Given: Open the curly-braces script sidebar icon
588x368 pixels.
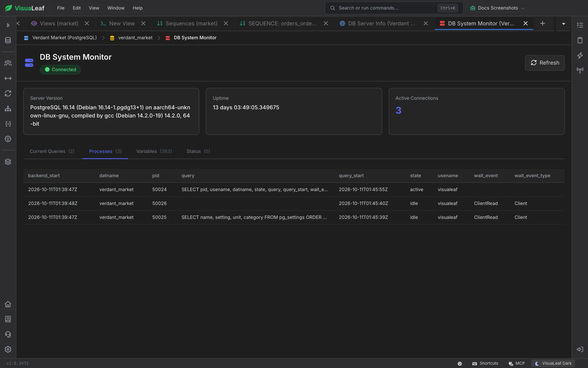Looking at the screenshot, I should point(8,124).
